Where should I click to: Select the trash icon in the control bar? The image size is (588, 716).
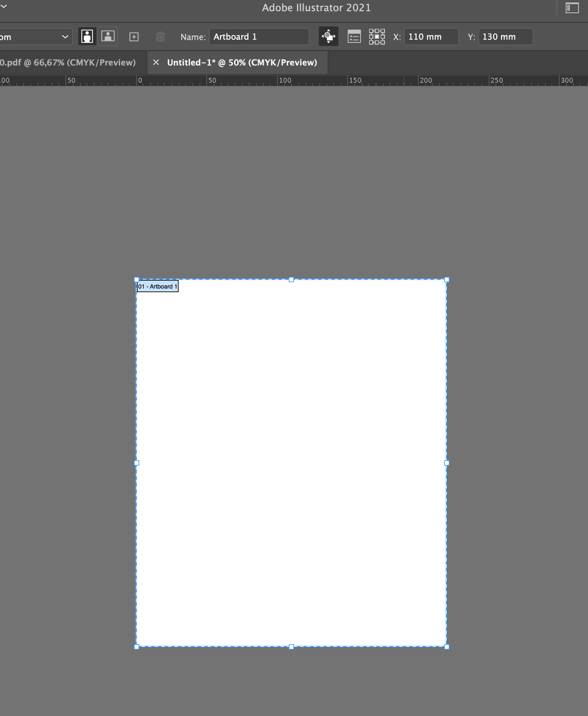point(160,36)
